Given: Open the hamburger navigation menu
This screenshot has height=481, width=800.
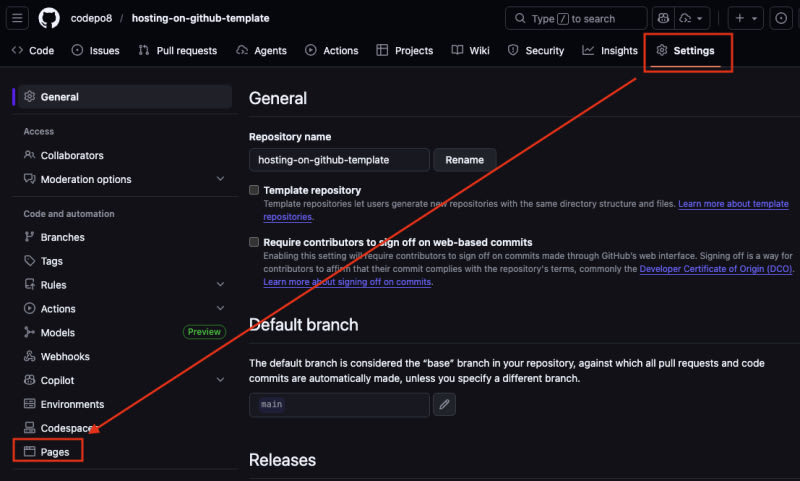Looking at the screenshot, I should [17, 18].
